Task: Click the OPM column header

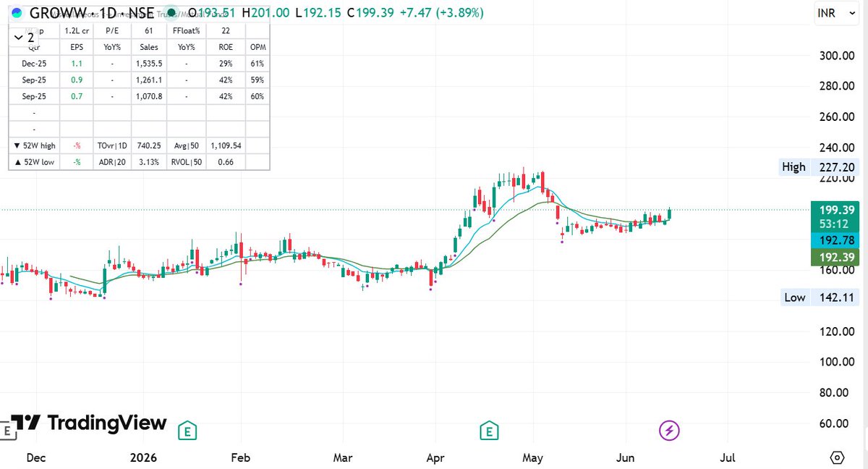Action: 258,47
